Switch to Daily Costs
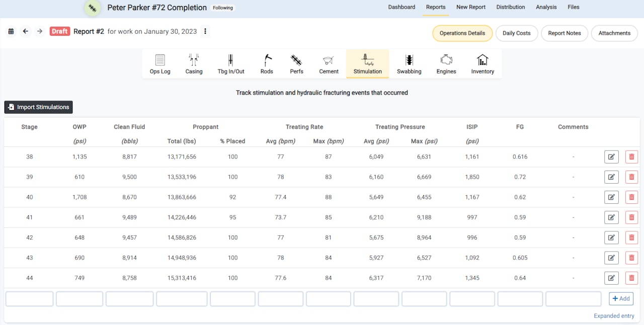This screenshot has width=644, height=325. click(x=517, y=33)
